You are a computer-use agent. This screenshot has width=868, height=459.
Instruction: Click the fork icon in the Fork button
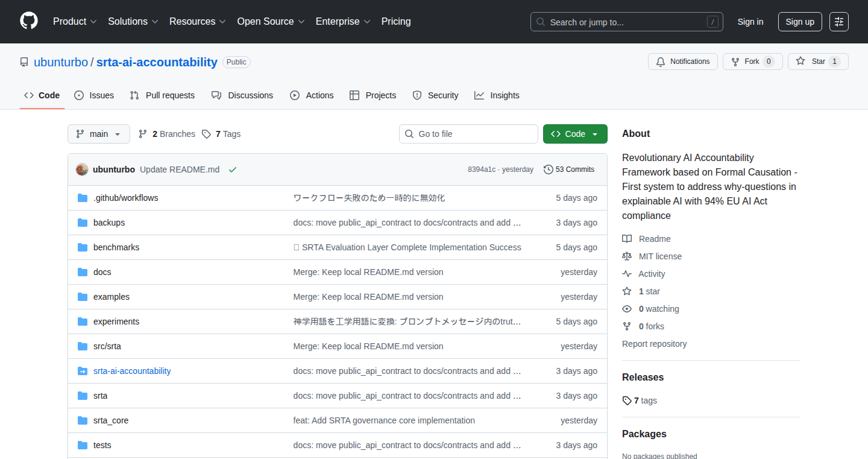[x=735, y=62]
